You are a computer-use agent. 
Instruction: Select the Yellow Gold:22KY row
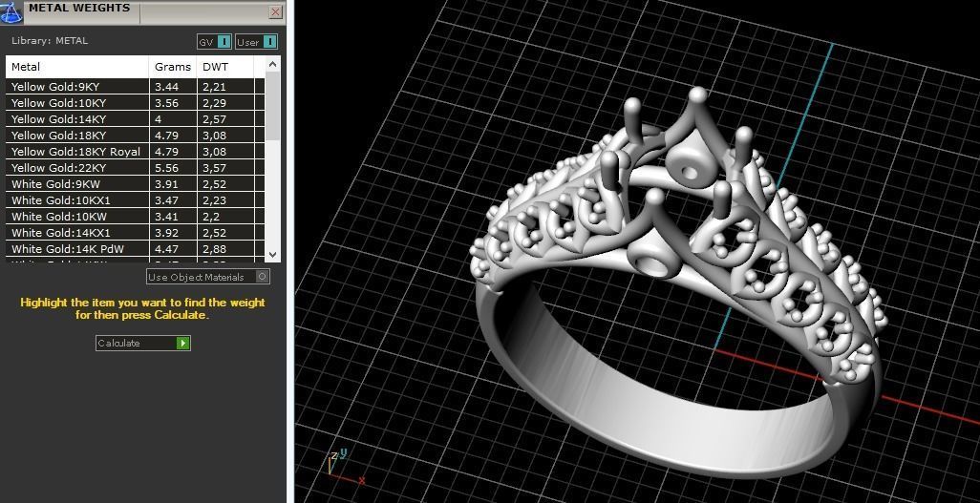[x=135, y=167]
